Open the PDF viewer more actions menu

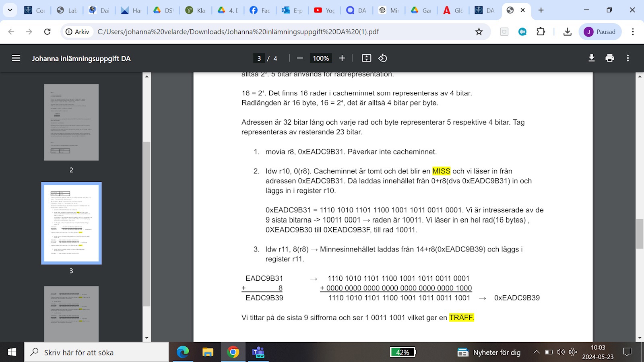click(x=627, y=58)
